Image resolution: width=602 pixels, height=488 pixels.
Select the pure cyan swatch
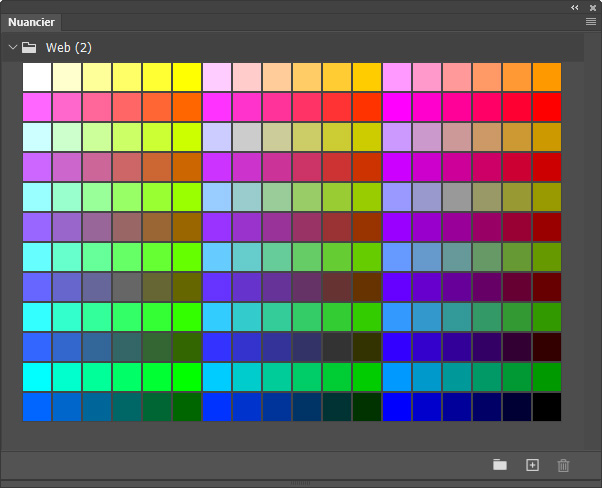[x=37, y=377]
